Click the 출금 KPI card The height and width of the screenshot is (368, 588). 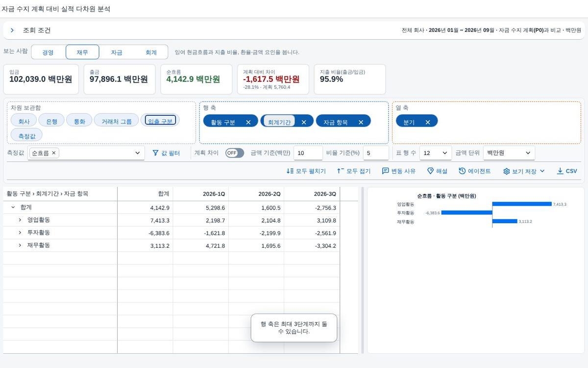pyautogui.click(x=119, y=79)
